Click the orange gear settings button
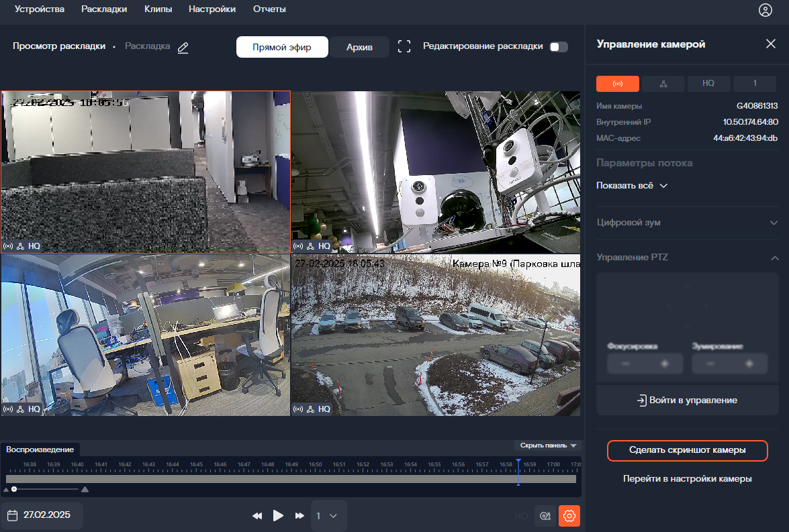Image resolution: width=789 pixels, height=532 pixels. 569,516
